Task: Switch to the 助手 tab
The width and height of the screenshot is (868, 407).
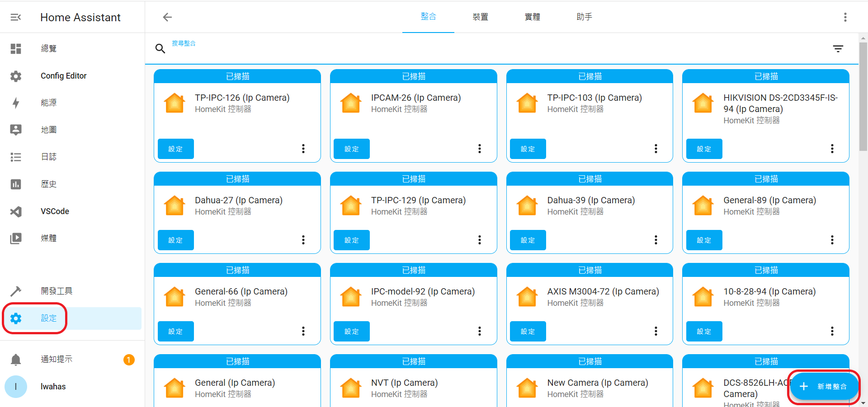Action: [584, 17]
